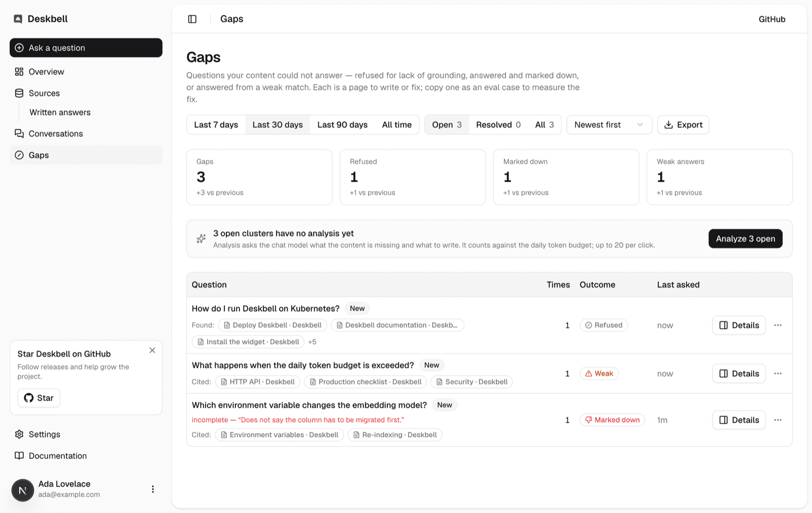This screenshot has height=513, width=812.
Task: Open Deploy Deskbell source chip
Action: [x=273, y=325]
